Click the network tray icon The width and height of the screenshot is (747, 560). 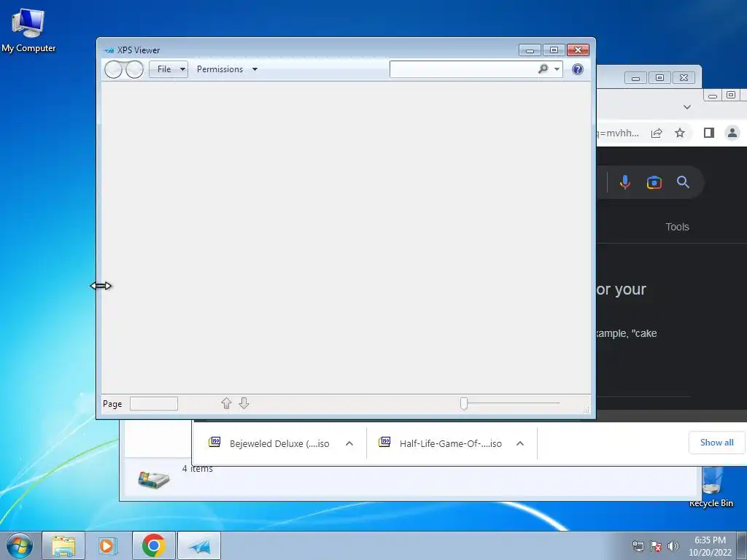[x=638, y=547]
